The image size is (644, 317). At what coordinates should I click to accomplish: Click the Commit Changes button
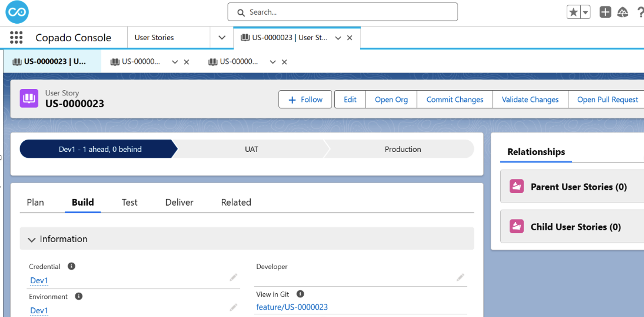pyautogui.click(x=455, y=99)
